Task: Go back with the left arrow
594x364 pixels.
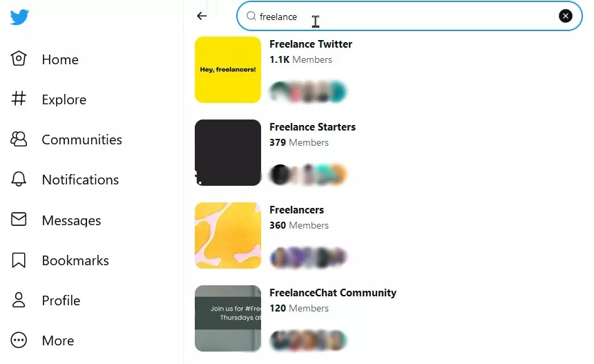Action: [202, 16]
